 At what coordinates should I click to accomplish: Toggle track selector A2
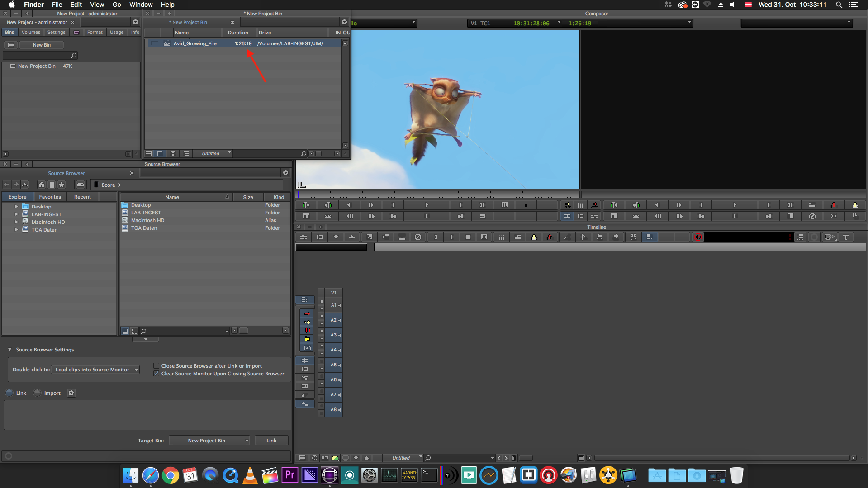334,320
